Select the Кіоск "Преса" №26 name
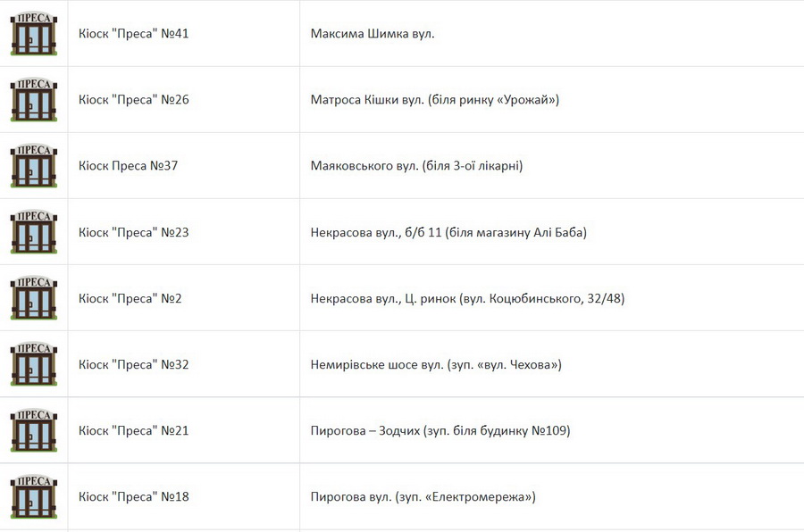The image size is (804, 532). (134, 100)
